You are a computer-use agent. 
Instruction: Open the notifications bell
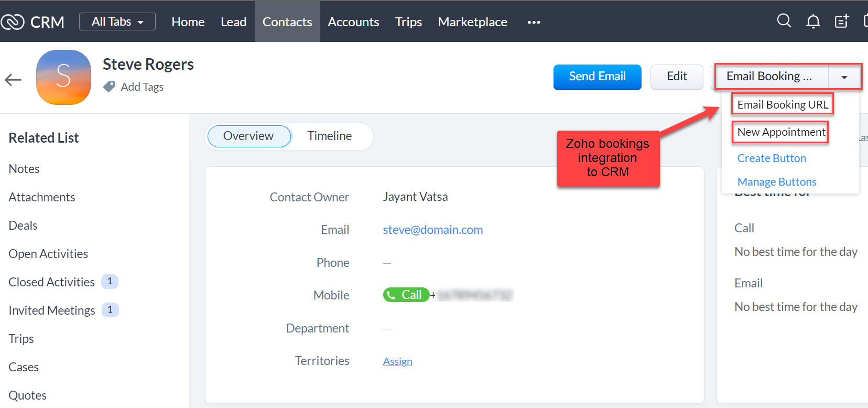(x=813, y=22)
